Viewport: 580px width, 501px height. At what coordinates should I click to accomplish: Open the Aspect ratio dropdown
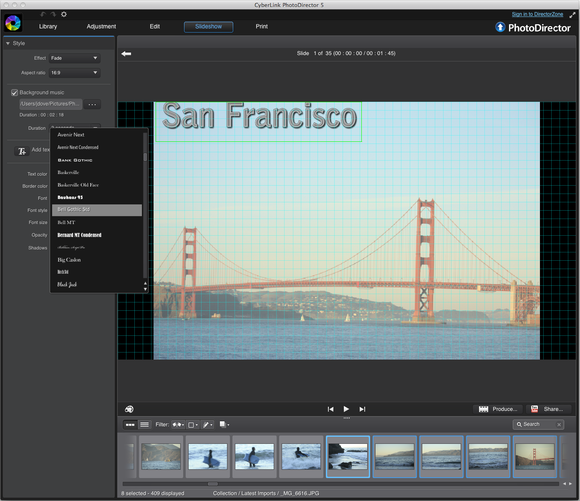(x=74, y=73)
